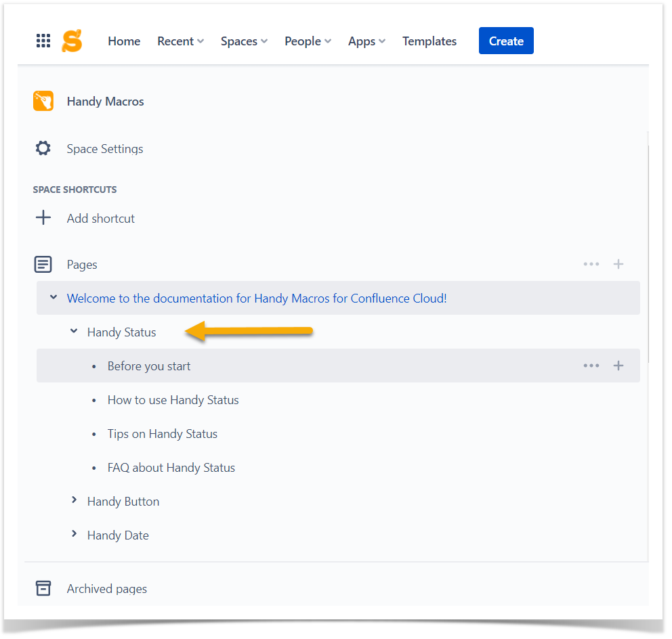This screenshot has width=672, height=639.
Task: Create a page with Pages plus icon
Action: [x=618, y=264]
